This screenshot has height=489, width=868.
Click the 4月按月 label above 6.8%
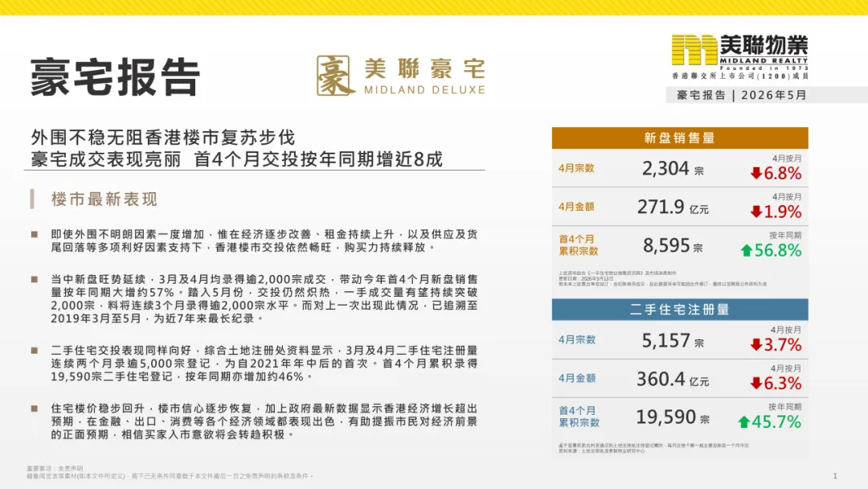coord(787,158)
